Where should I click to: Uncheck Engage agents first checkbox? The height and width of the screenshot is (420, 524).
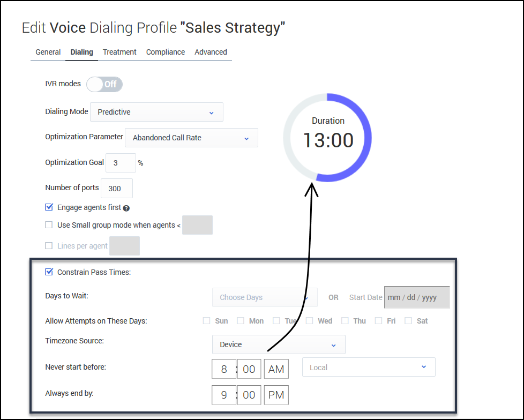click(49, 207)
